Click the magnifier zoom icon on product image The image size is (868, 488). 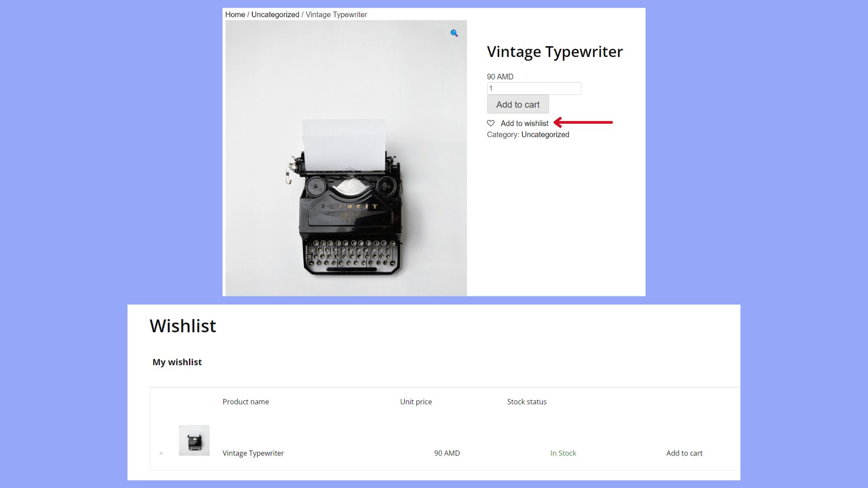[x=454, y=33]
